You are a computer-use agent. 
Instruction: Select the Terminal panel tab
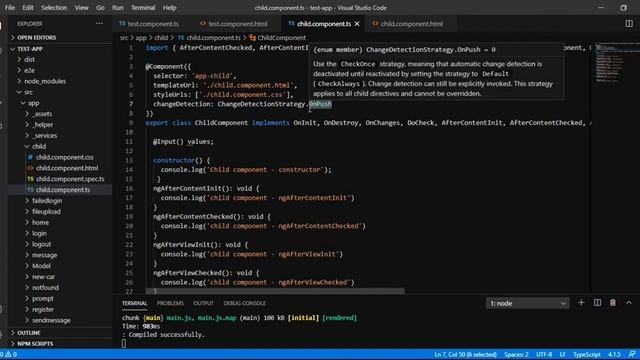pos(134,303)
